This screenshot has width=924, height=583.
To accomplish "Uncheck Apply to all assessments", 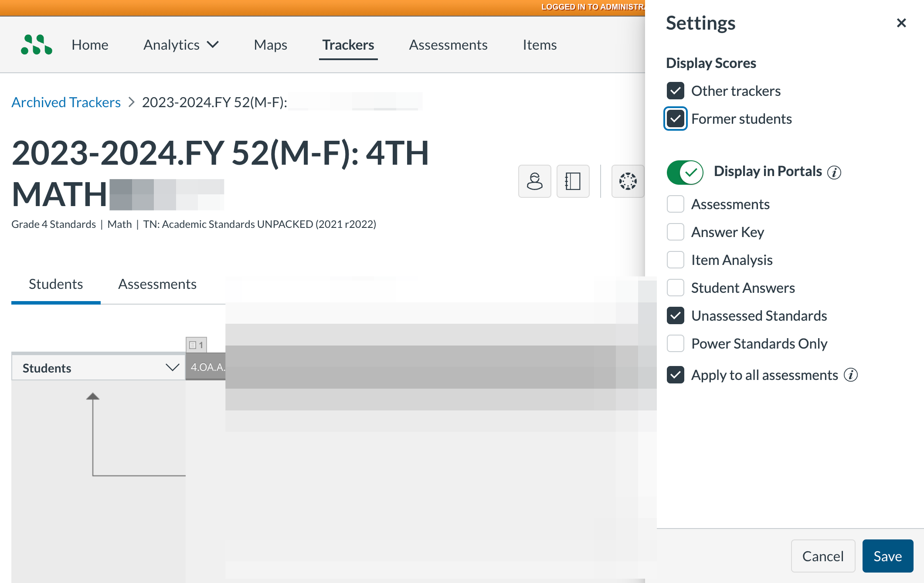I will pyautogui.click(x=675, y=375).
